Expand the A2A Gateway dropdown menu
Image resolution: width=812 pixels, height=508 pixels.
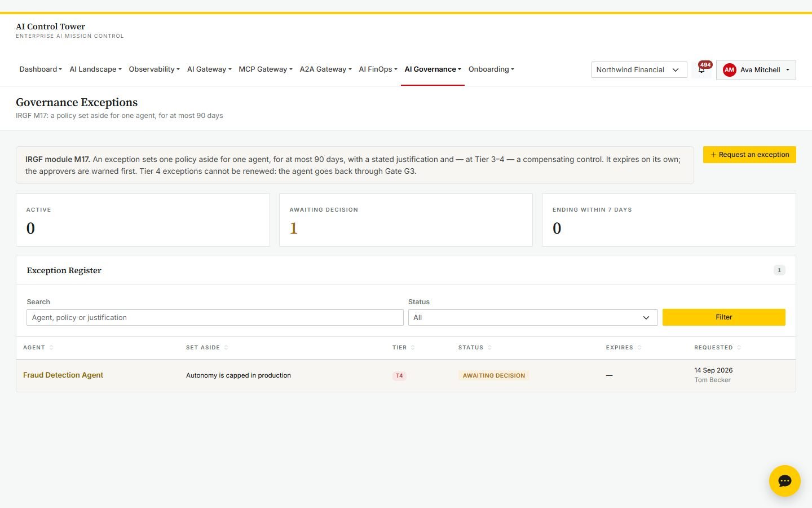(325, 69)
